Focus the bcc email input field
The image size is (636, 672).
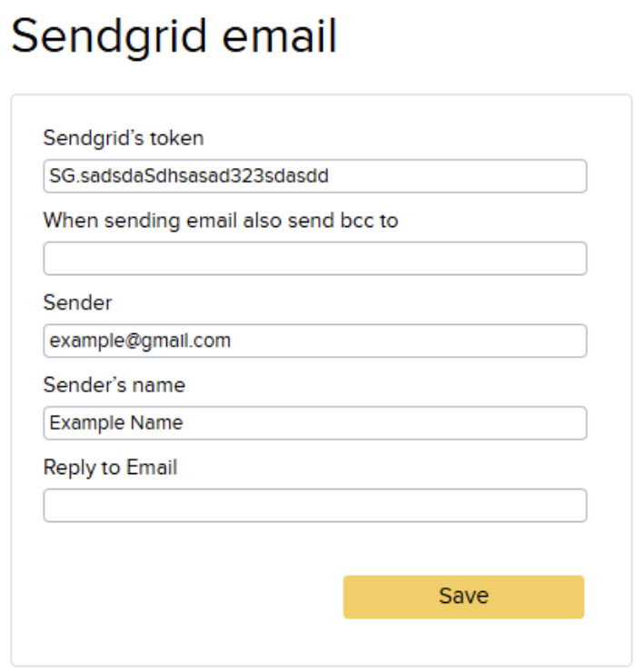314,259
